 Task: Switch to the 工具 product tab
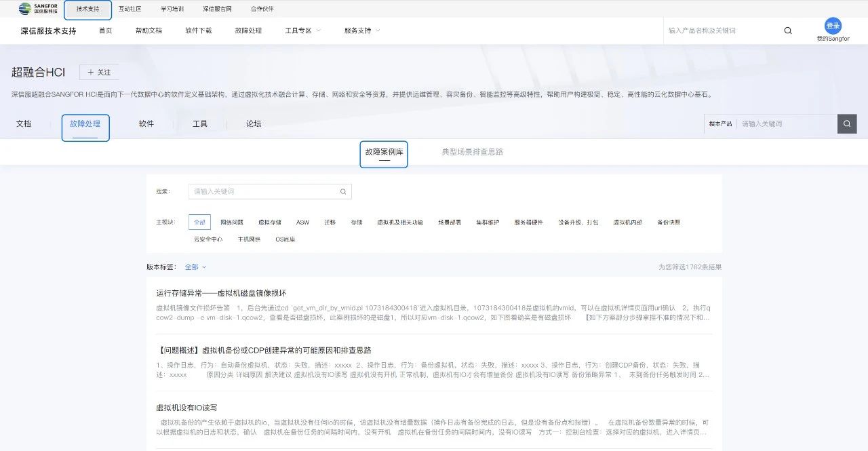200,124
